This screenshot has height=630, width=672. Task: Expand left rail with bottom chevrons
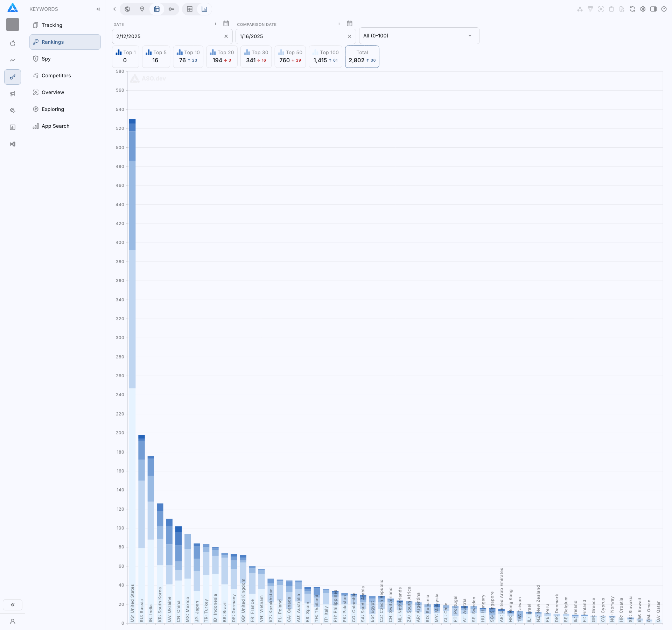(13, 604)
